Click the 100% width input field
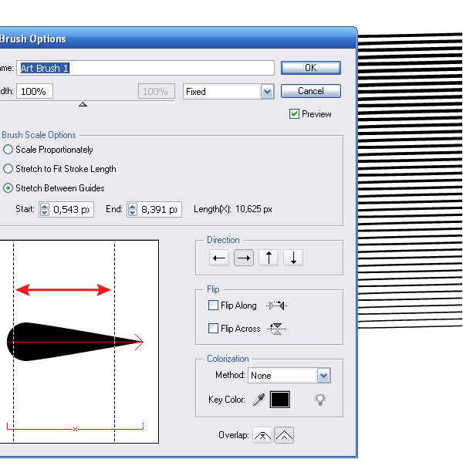This screenshot has width=463, height=476. (35, 91)
